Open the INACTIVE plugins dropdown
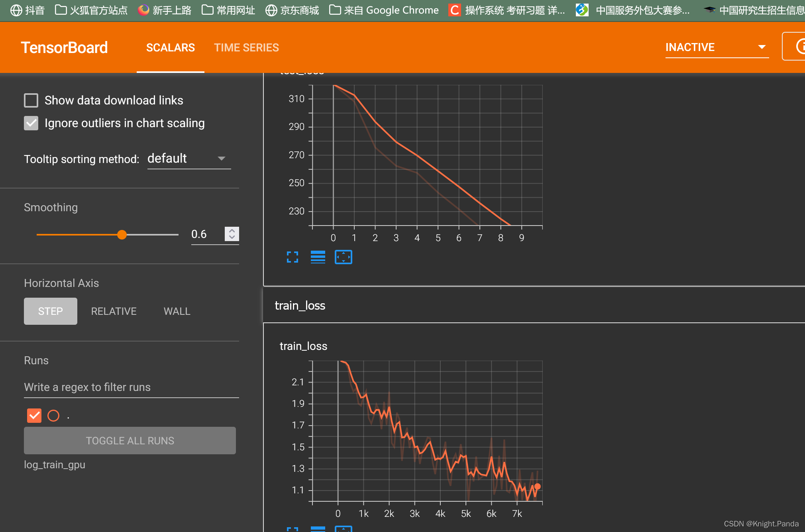 pos(717,47)
